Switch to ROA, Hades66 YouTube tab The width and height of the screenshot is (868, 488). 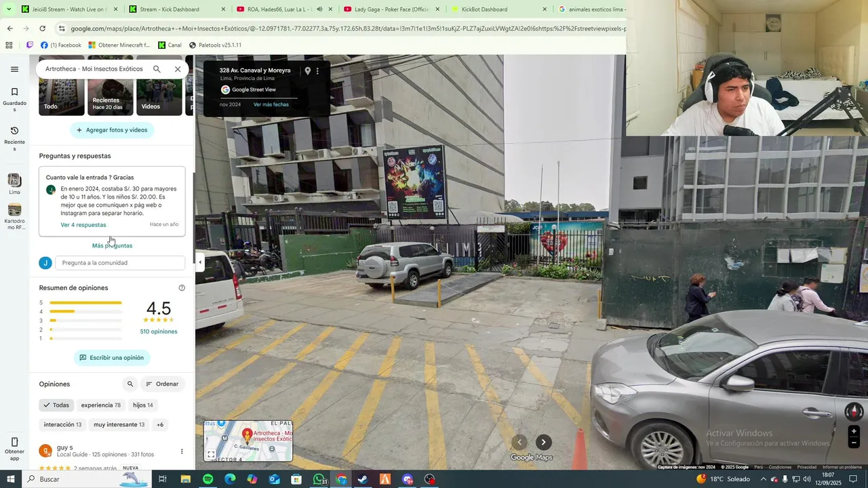tap(285, 9)
